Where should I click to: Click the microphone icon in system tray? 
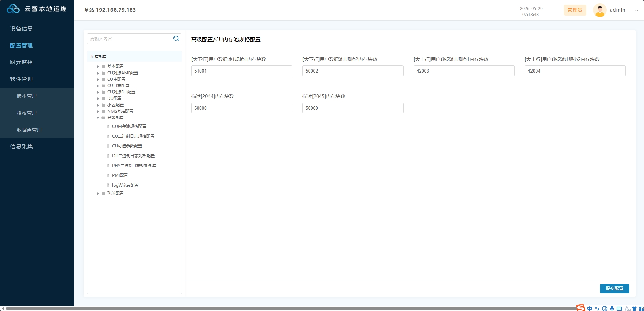(612, 308)
